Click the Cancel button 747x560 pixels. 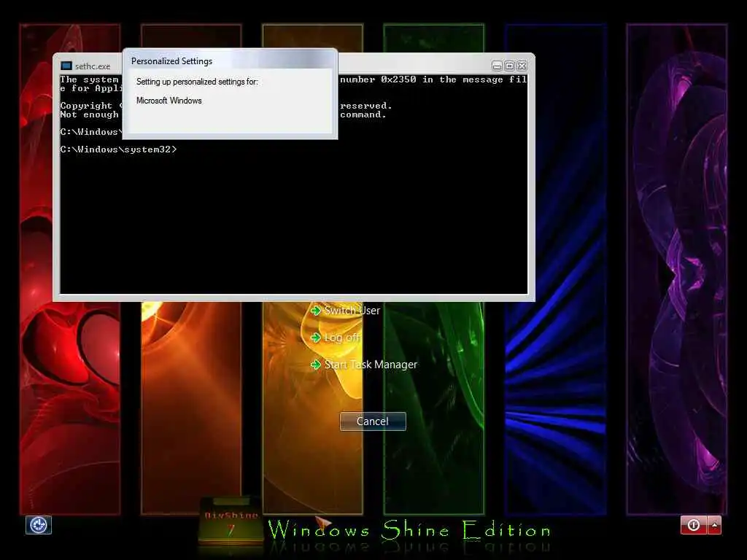373,421
